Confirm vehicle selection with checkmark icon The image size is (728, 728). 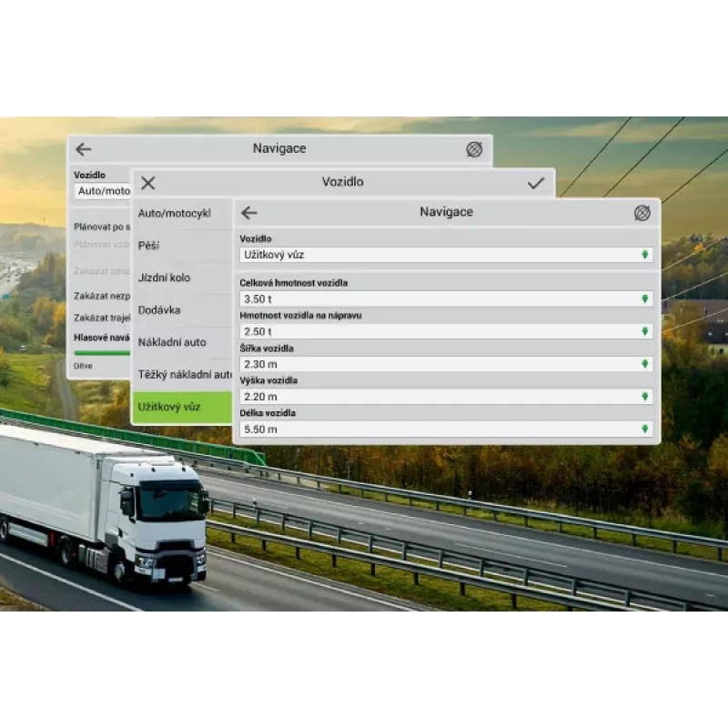pyautogui.click(x=536, y=183)
